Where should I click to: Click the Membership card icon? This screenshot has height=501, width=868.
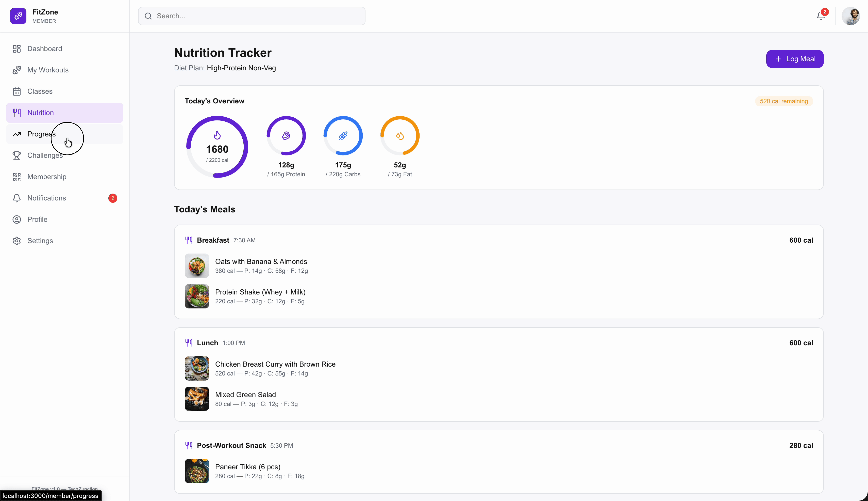point(16,177)
